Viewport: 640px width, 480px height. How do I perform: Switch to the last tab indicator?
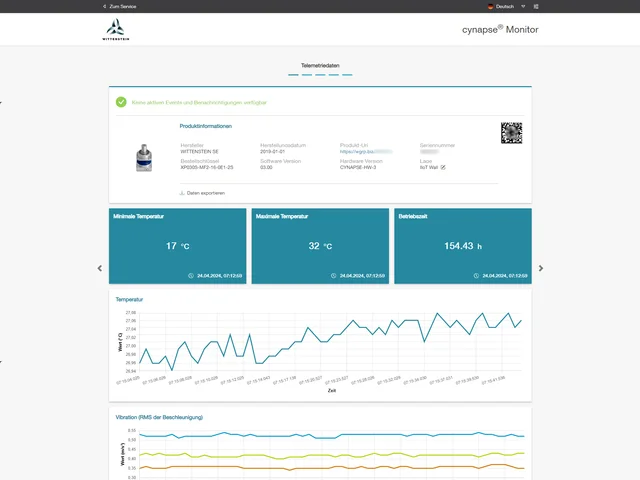(347, 74)
